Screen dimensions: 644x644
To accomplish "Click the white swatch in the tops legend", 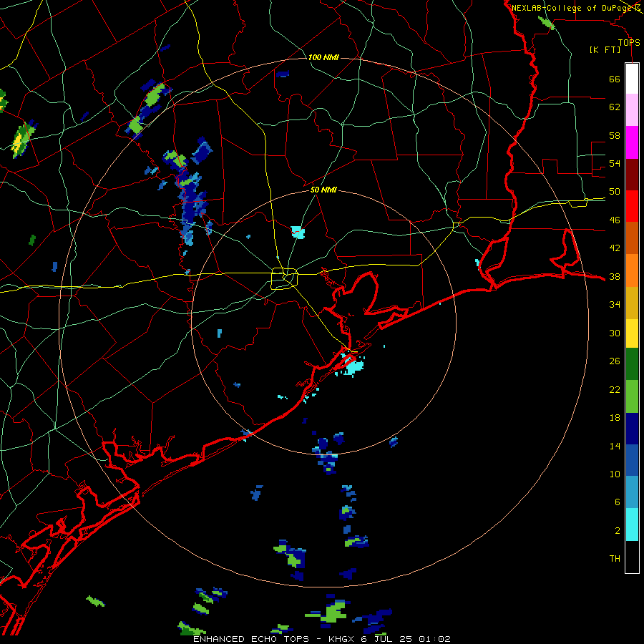I will coord(632,79).
